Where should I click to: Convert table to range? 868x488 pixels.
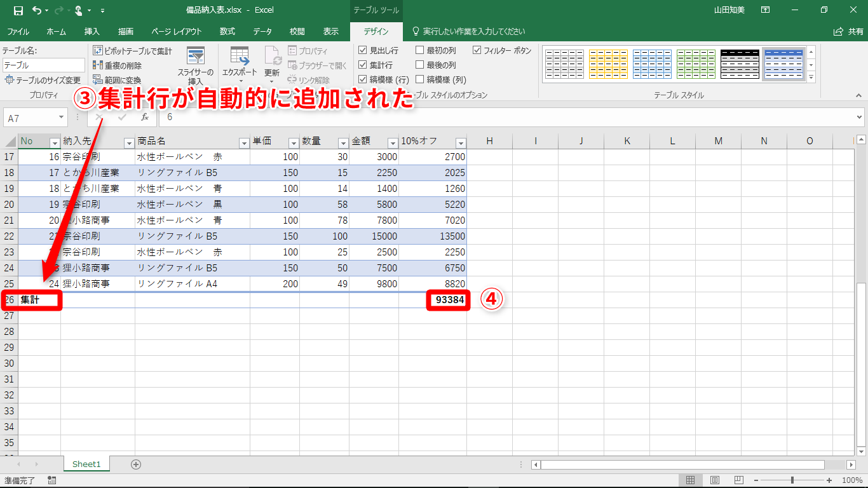(x=117, y=80)
